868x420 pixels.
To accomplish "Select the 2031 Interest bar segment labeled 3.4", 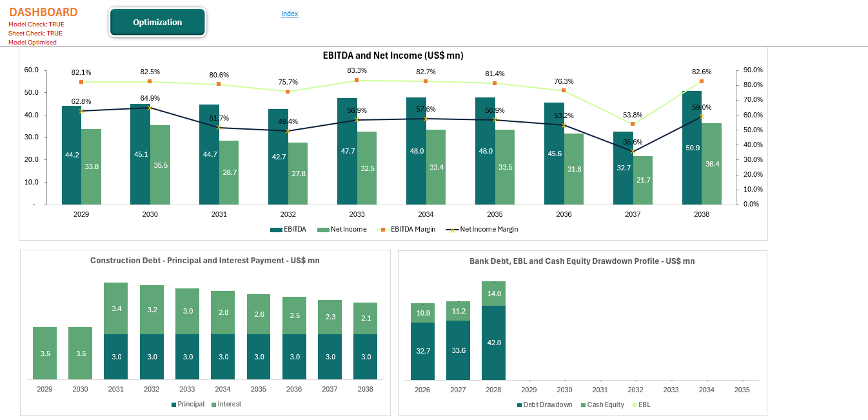I will (x=116, y=308).
